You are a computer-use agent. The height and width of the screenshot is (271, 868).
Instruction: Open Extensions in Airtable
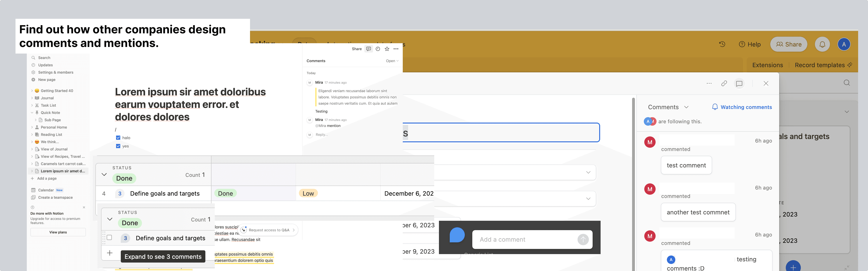point(768,65)
